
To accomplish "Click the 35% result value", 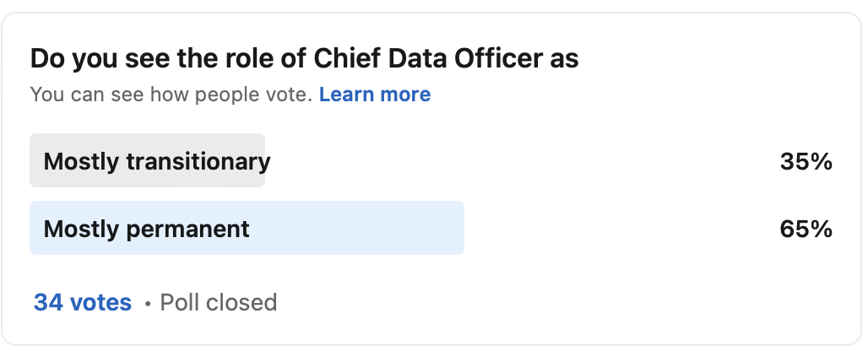I will coord(806,161).
